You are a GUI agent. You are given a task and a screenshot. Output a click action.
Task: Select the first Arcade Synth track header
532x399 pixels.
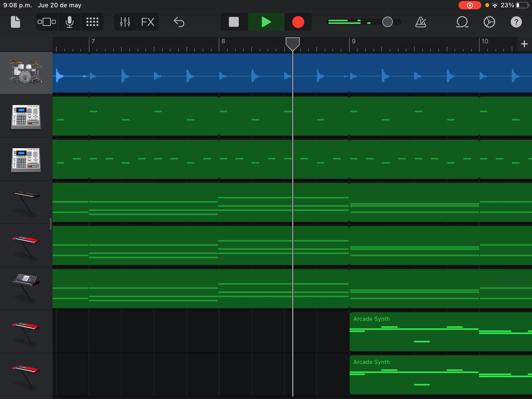[x=26, y=332]
